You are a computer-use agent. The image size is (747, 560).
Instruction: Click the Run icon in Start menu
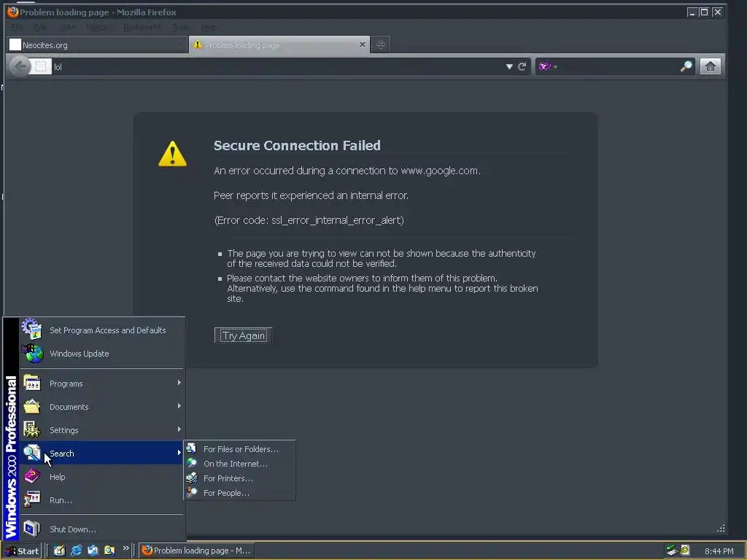(x=32, y=499)
